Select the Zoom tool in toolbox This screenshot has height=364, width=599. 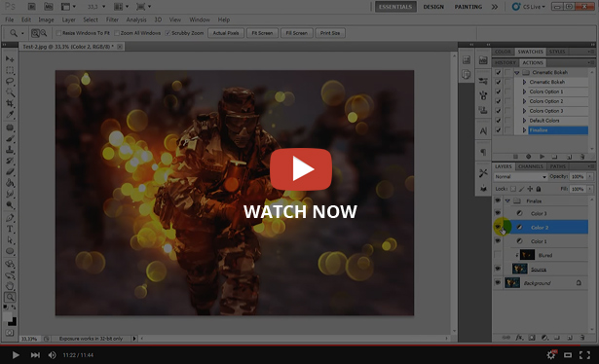pos(10,297)
